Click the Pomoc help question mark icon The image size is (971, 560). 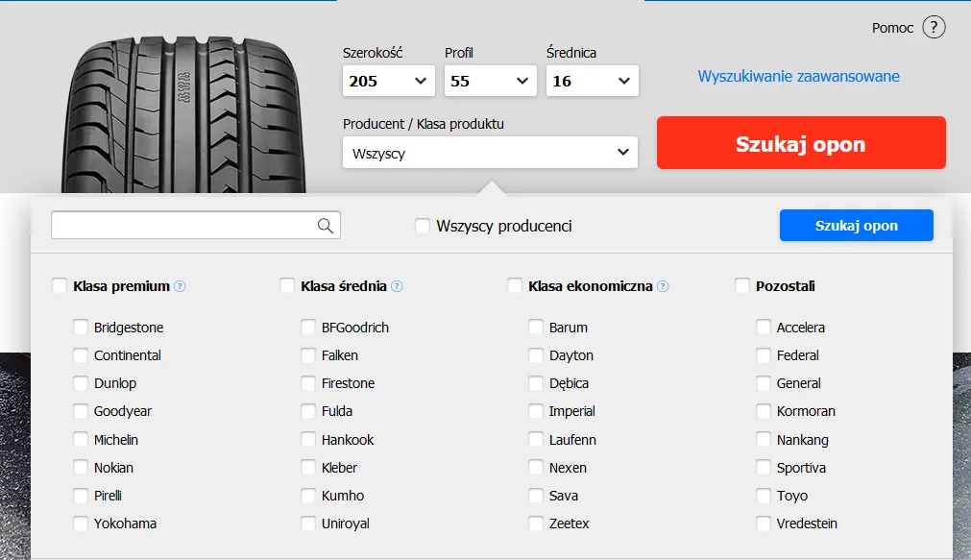point(934,28)
